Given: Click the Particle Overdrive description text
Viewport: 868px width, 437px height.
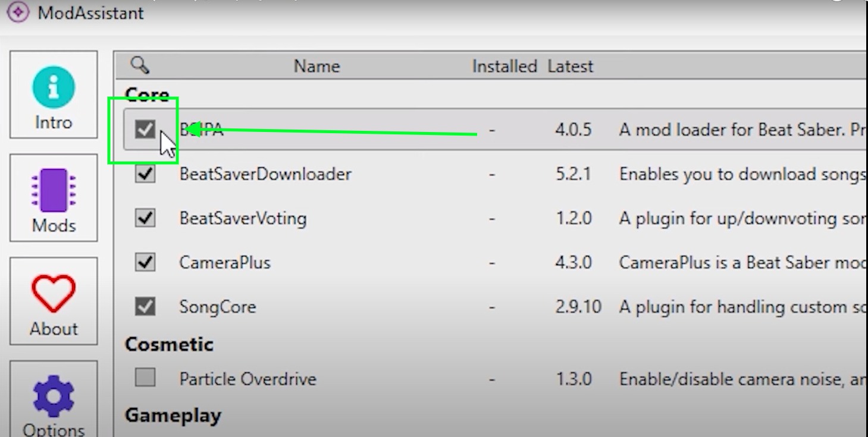Looking at the screenshot, I should (x=742, y=379).
